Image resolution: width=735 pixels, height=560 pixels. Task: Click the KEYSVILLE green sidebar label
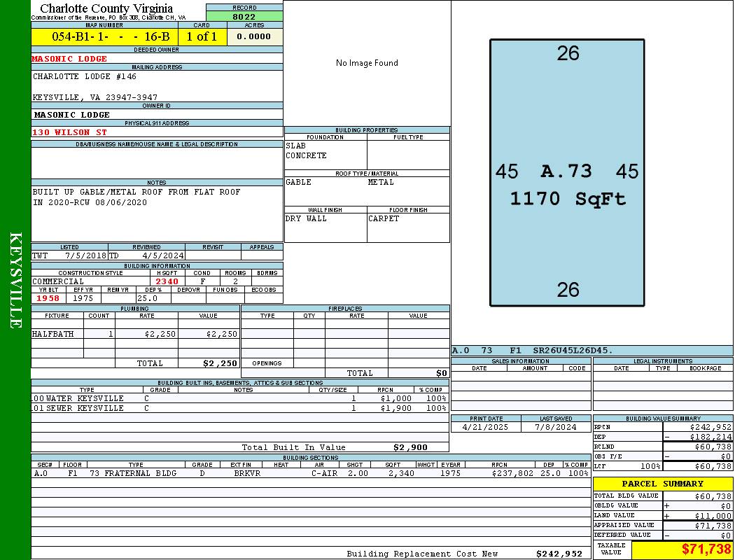[15, 280]
